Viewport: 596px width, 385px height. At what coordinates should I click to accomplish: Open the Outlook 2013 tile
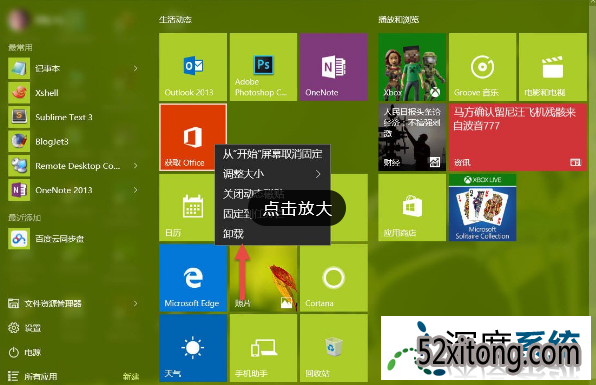point(193,67)
